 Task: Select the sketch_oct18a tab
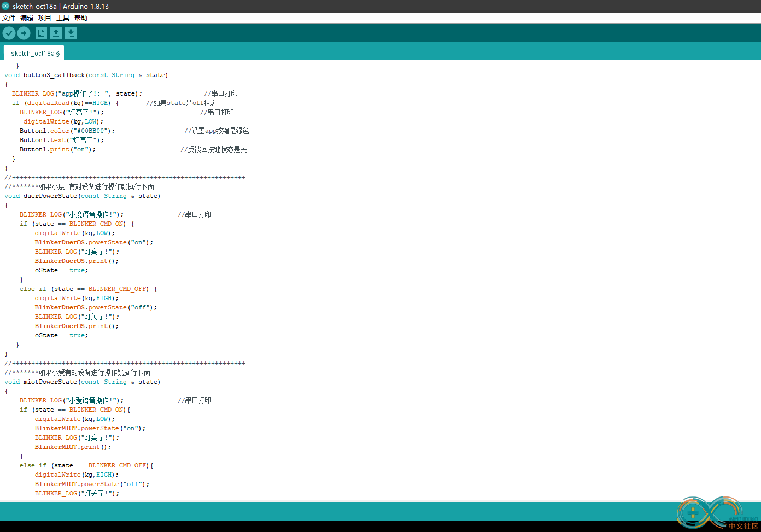pyautogui.click(x=34, y=53)
